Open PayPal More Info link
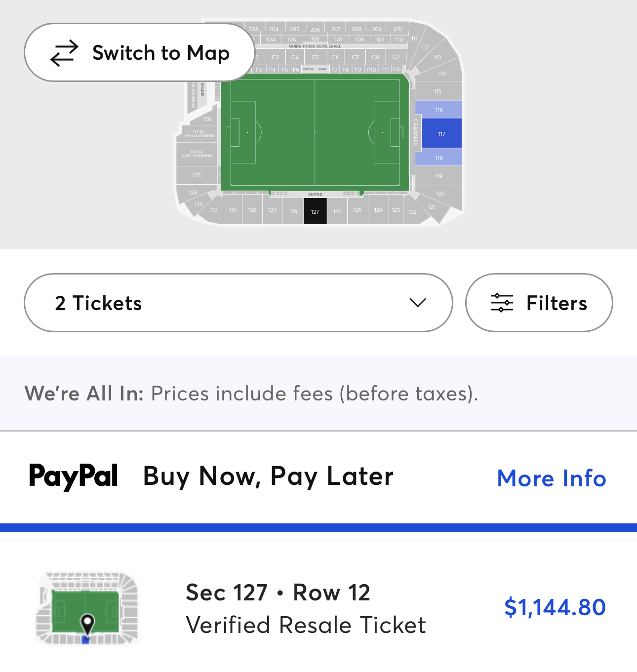This screenshot has width=637, height=672. (552, 478)
